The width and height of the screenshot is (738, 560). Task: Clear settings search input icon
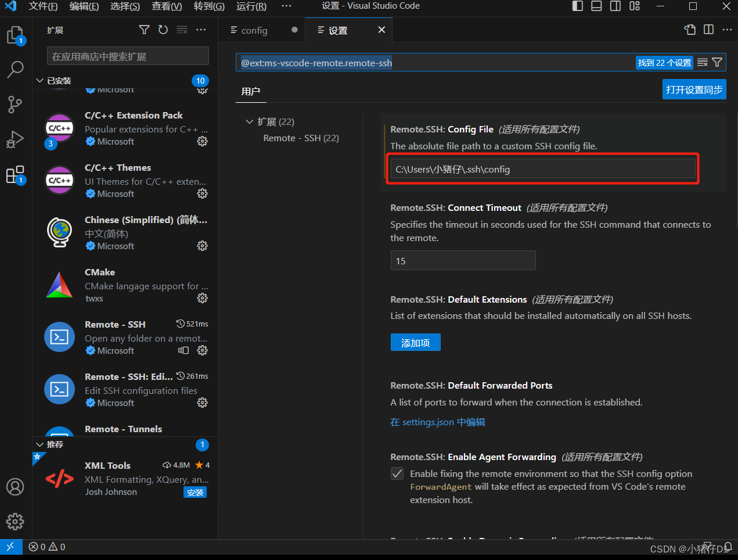(x=703, y=63)
